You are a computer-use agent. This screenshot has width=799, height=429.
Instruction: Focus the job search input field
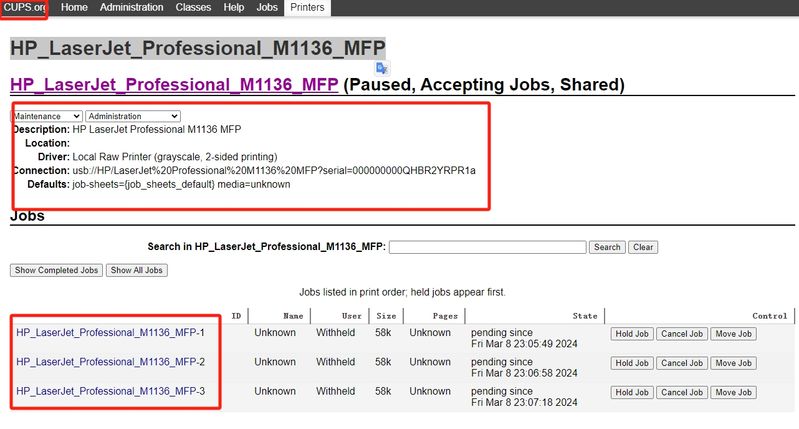[x=487, y=247]
